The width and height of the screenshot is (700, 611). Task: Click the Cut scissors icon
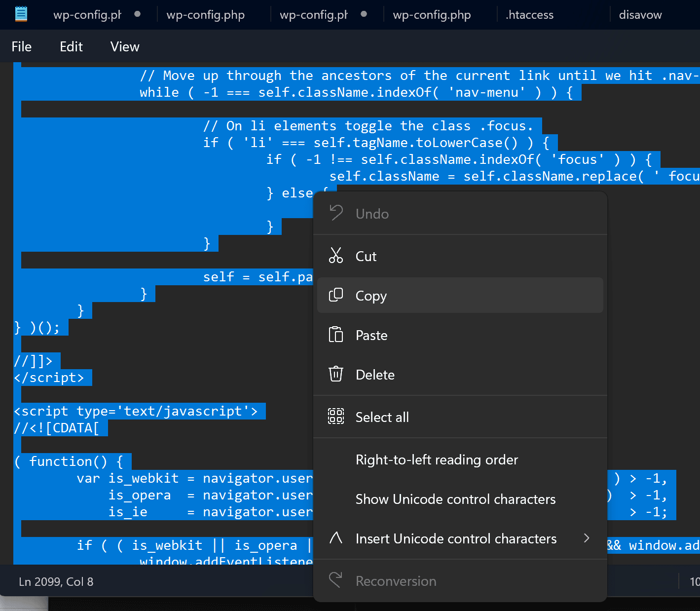tap(336, 256)
